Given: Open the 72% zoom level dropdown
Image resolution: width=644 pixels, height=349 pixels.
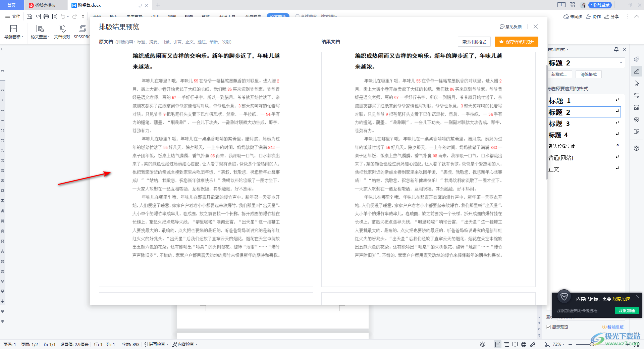Looking at the screenshot, I should point(558,344).
